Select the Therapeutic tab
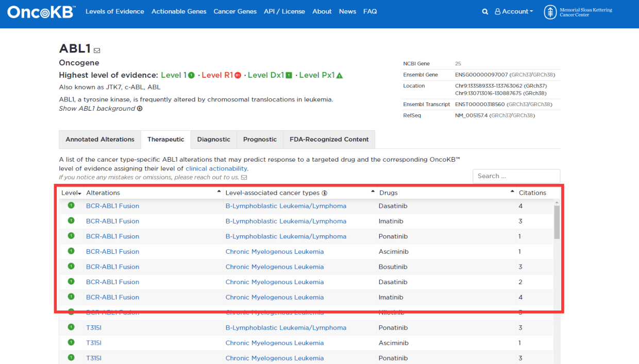639x364 pixels. pos(166,140)
